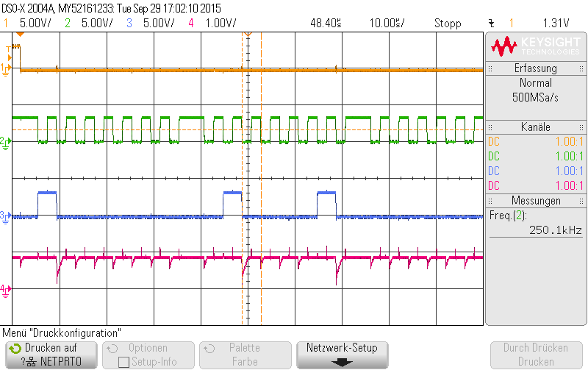Click the 250.1kHz measurement value
Screen dimensions: 588x370
click(x=556, y=230)
